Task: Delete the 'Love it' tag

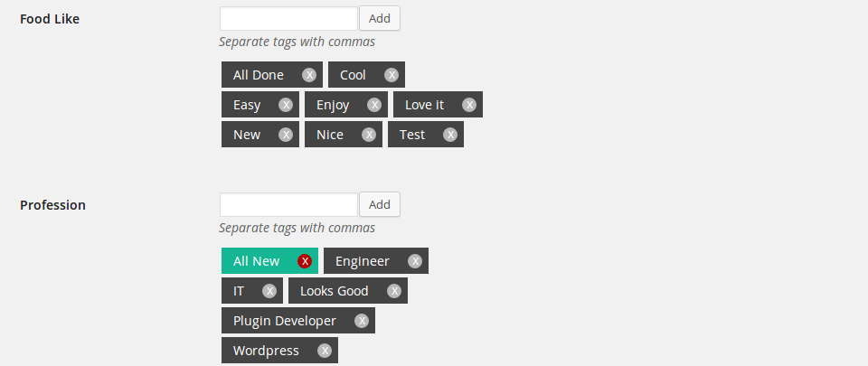Action: click(x=469, y=105)
